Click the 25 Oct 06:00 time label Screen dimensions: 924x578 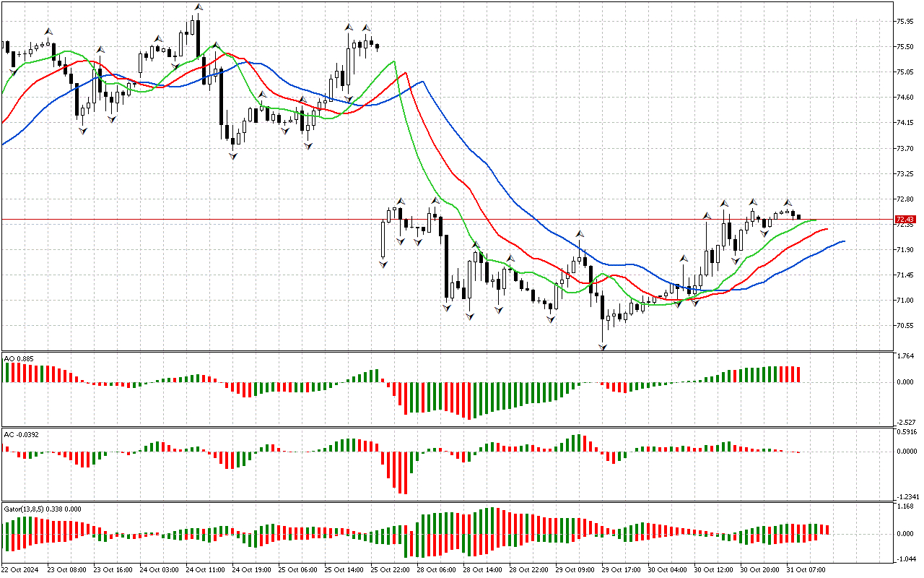pos(297,570)
